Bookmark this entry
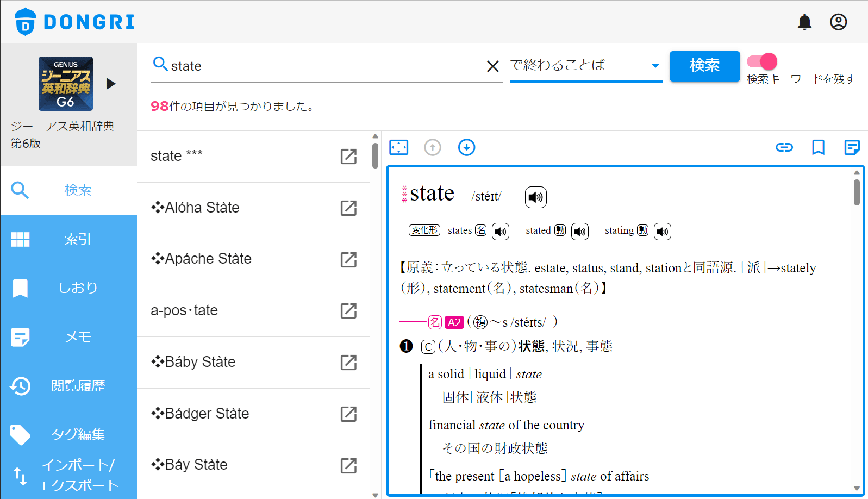868x499 pixels. 818,147
